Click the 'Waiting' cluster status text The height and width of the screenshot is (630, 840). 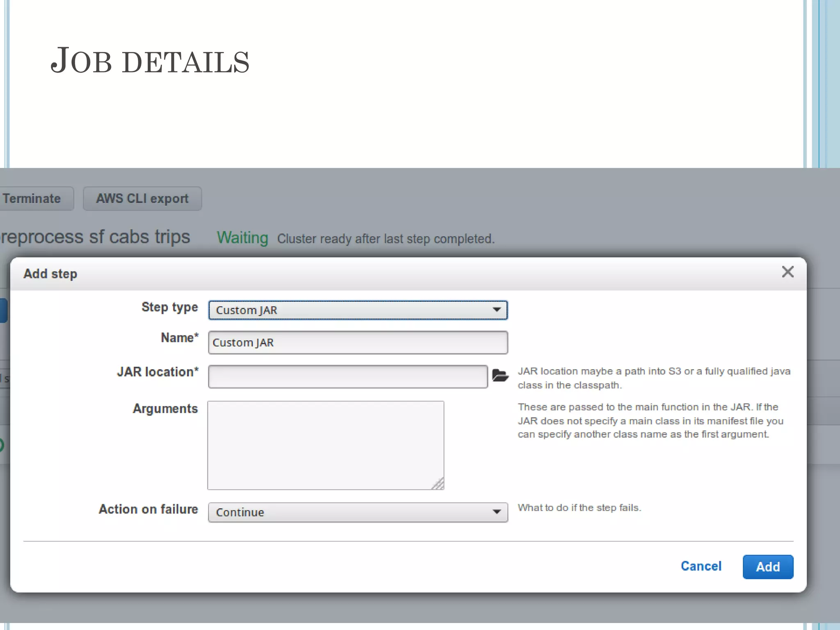click(242, 238)
